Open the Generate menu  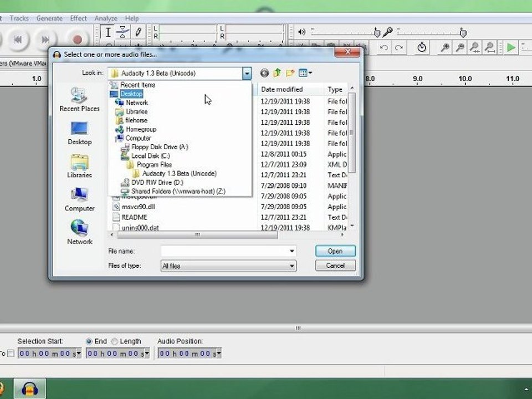(x=49, y=18)
